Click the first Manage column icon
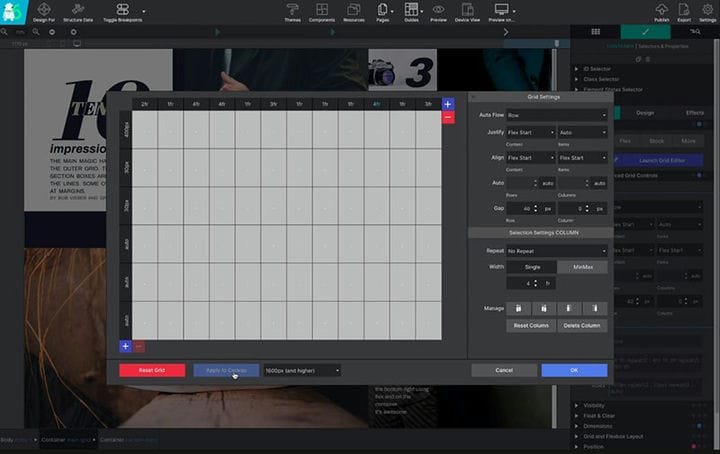The width and height of the screenshot is (720, 454). 518,308
